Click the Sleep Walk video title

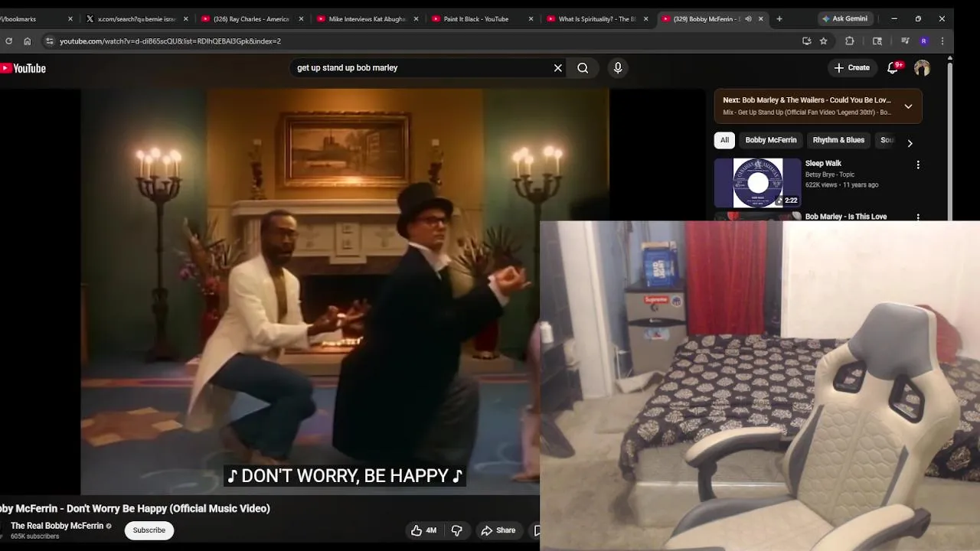pos(823,163)
